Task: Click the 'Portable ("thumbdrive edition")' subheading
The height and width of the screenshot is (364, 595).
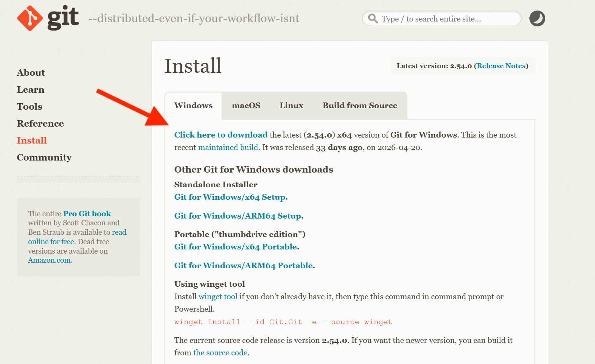Action: pos(240,234)
